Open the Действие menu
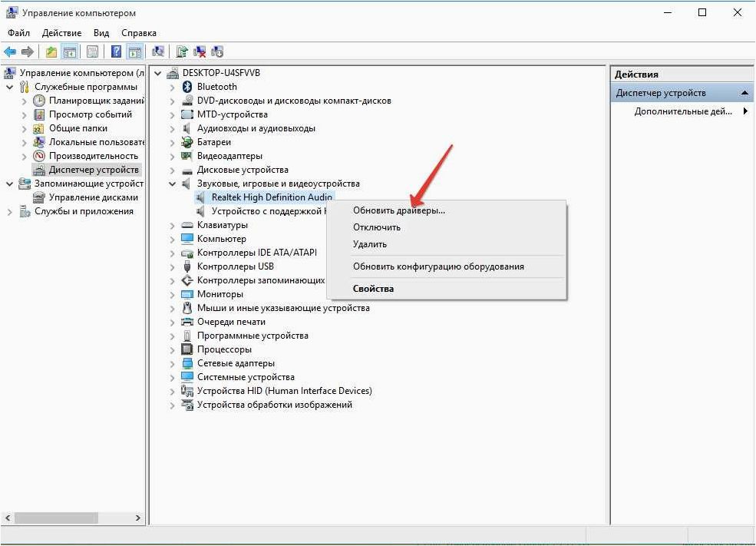756x546 pixels. point(61,33)
